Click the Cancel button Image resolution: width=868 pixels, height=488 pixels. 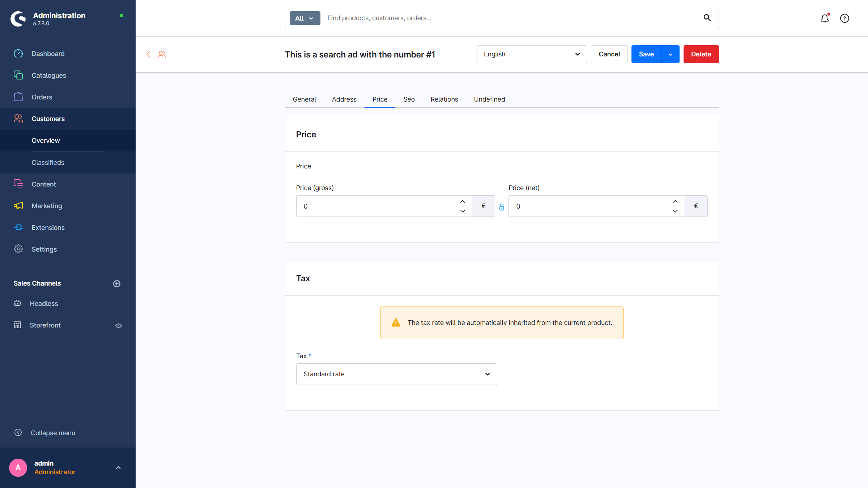click(609, 54)
